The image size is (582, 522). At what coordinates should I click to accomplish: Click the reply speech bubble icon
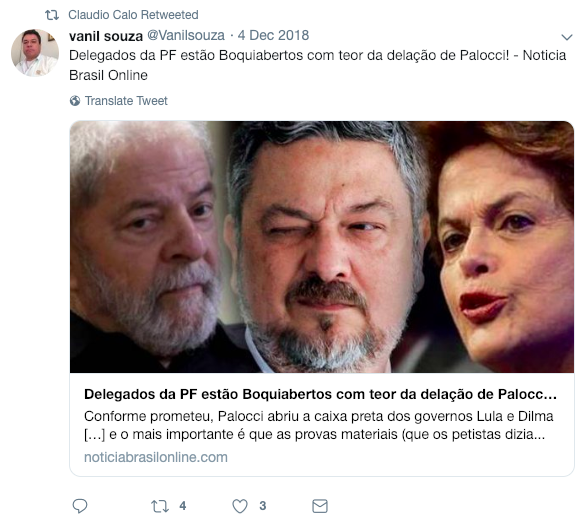click(x=79, y=506)
